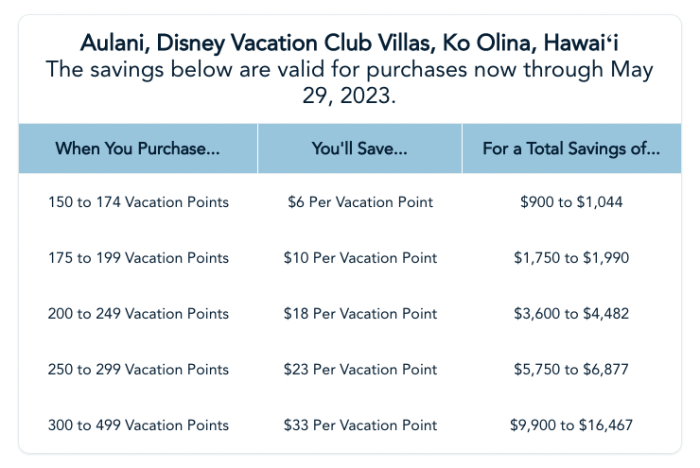
Task: Click the 'You'll Save...' column header
Action: [360, 149]
